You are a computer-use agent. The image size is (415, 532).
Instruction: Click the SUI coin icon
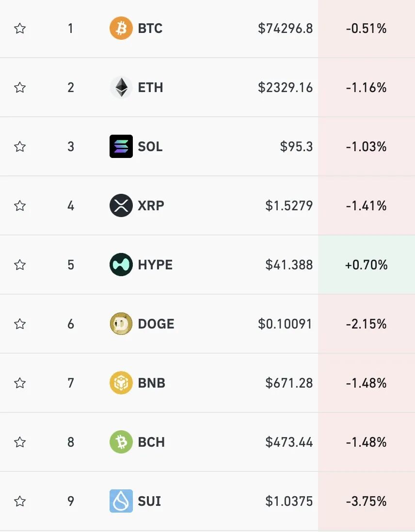(x=121, y=501)
